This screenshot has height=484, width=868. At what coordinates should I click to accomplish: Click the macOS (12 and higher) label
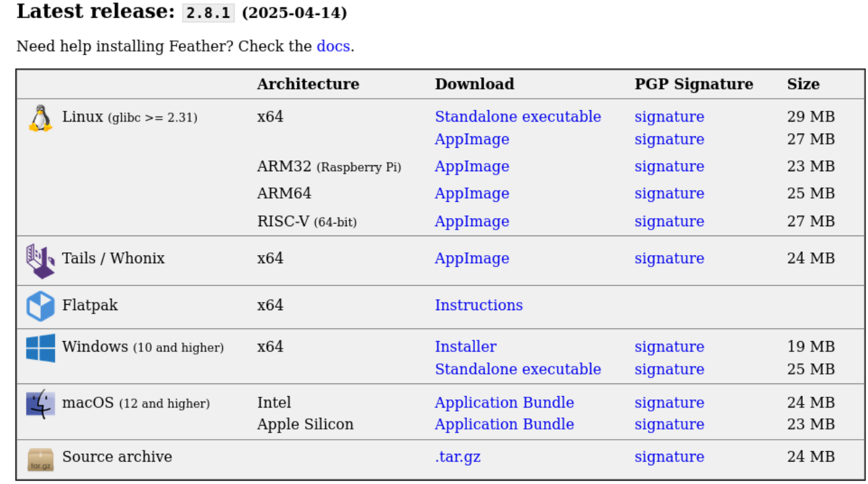(x=136, y=403)
